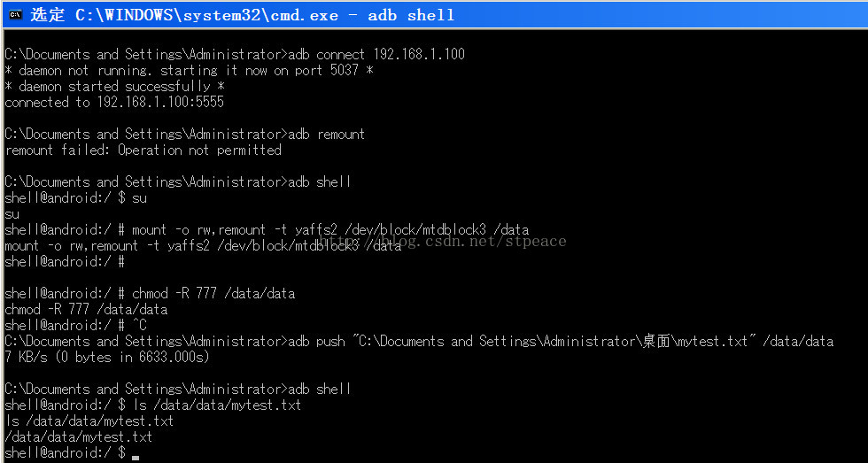Click 'remount failed: Operation not permitted' message
868x463 pixels.
(143, 150)
